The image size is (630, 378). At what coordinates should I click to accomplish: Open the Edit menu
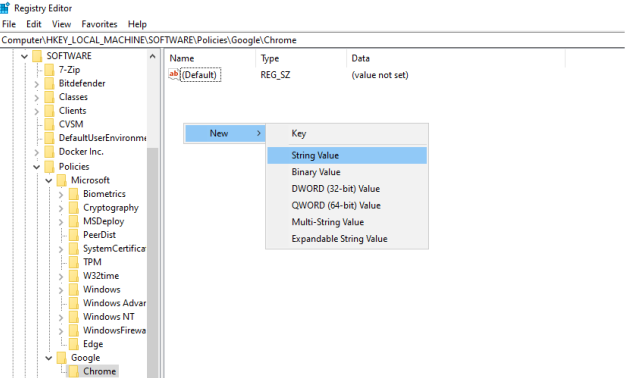[x=34, y=24]
